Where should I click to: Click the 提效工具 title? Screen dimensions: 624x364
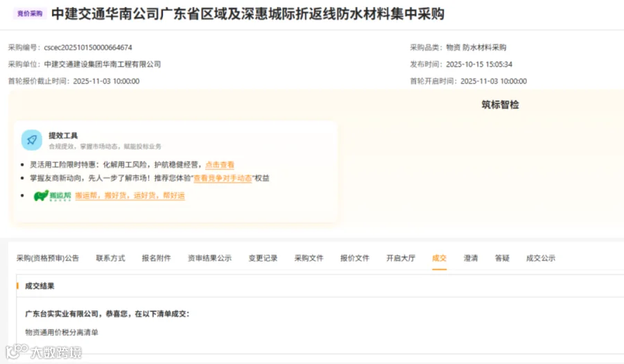[63, 136]
